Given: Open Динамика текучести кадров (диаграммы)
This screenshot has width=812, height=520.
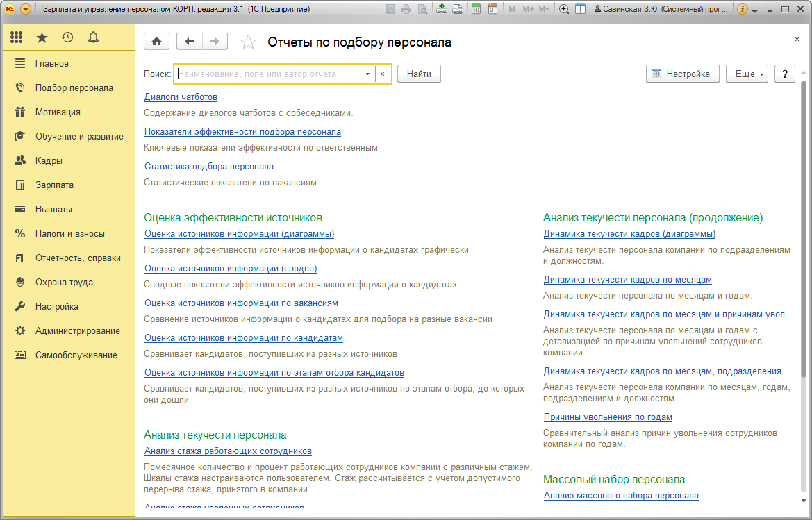Looking at the screenshot, I should coord(629,234).
